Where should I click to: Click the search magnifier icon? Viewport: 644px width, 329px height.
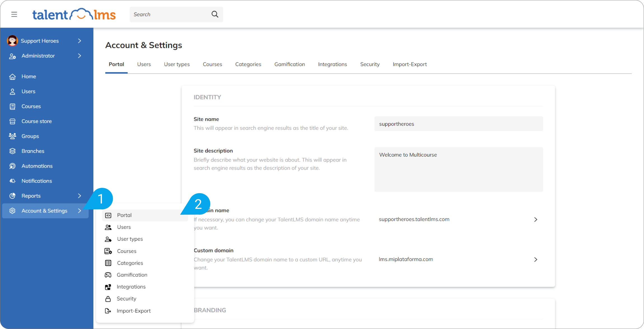[215, 14]
